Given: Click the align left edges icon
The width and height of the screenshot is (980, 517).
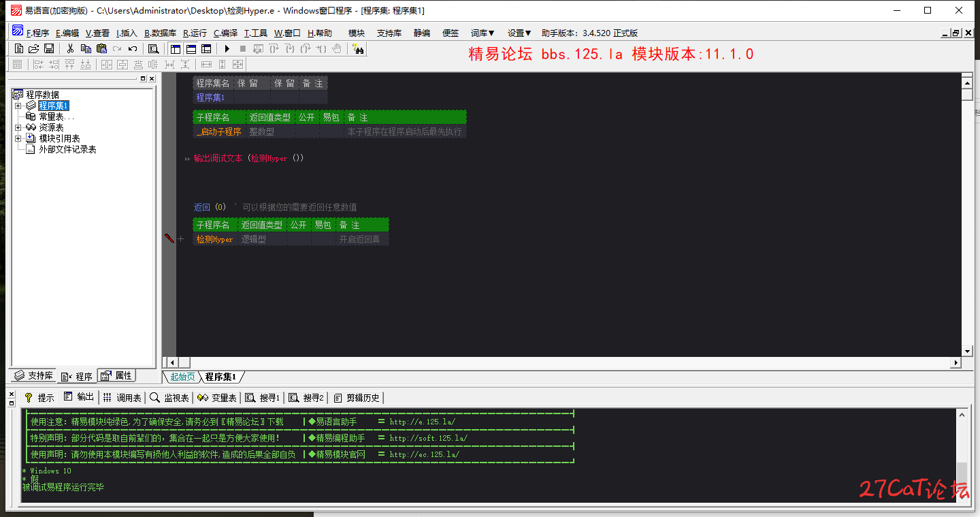Looking at the screenshot, I should (39, 64).
